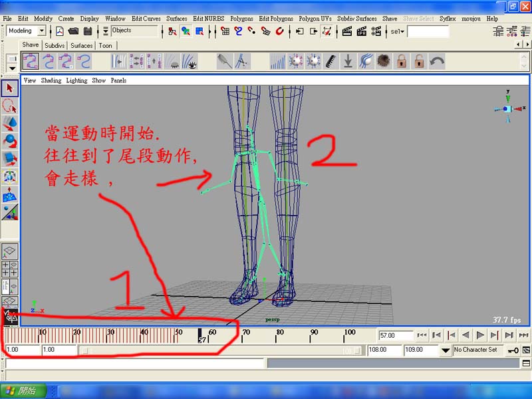Open the viewport Shading menu
This screenshot has width=532, height=399.
tap(51, 80)
